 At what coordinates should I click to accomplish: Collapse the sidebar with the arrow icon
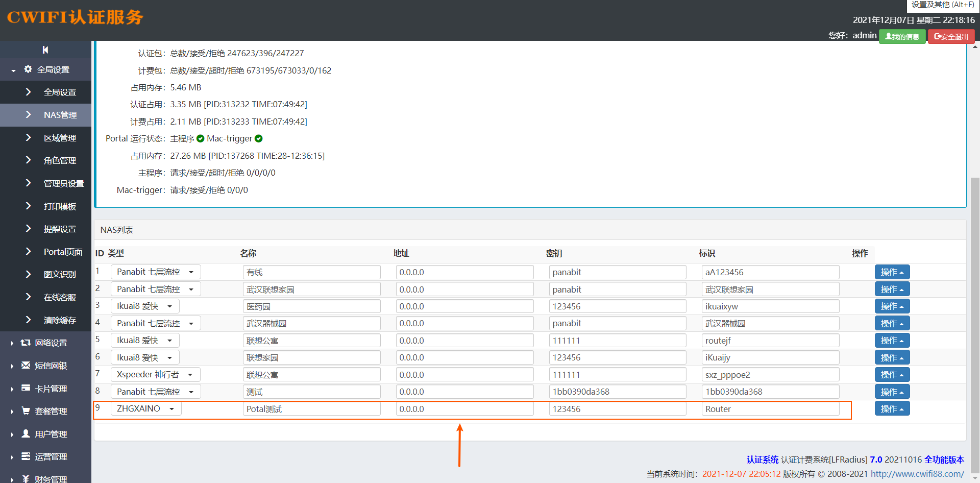coord(45,50)
